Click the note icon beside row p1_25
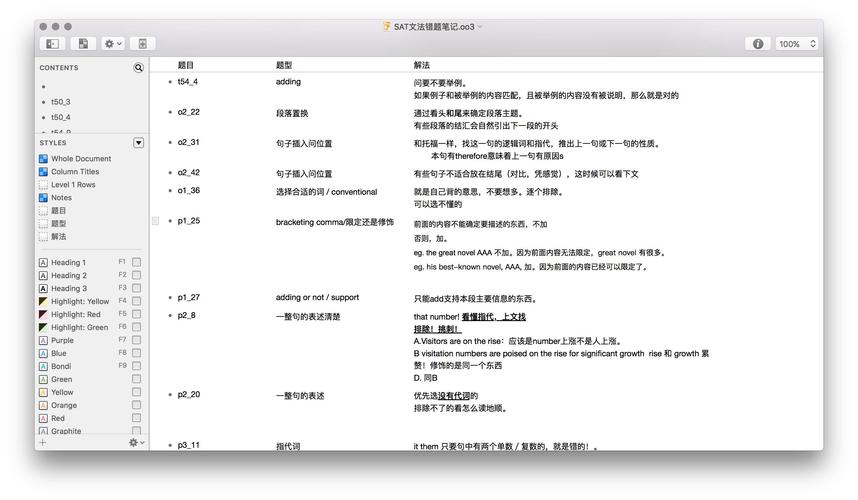The width and height of the screenshot is (858, 500). pyautogui.click(x=155, y=221)
